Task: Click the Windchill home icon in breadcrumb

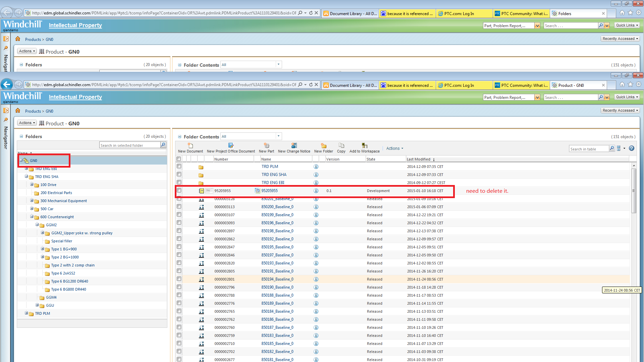Action: [18, 111]
